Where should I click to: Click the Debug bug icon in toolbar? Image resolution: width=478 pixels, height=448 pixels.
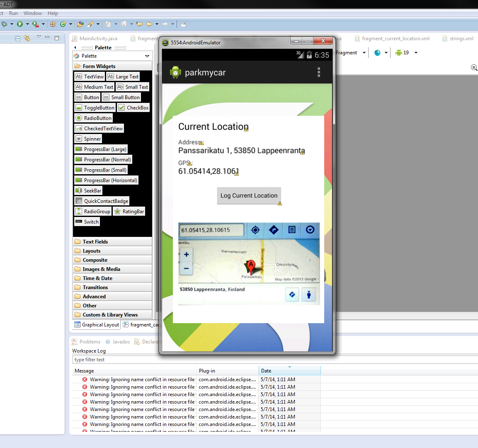pyautogui.click(x=4, y=24)
